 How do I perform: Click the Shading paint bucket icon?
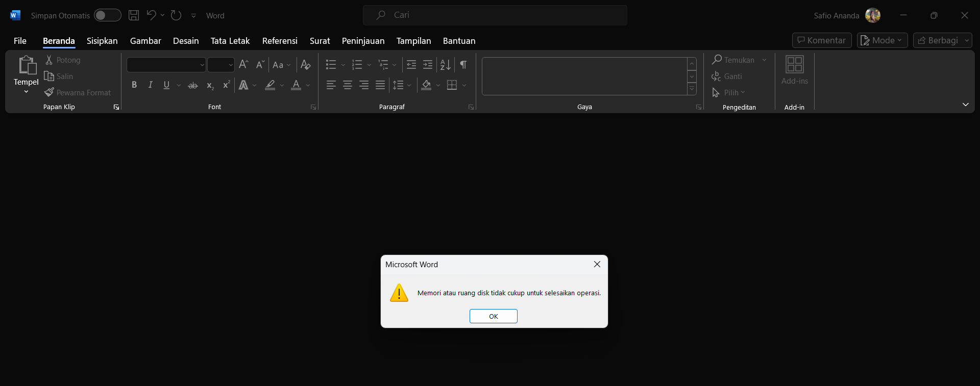click(x=426, y=85)
